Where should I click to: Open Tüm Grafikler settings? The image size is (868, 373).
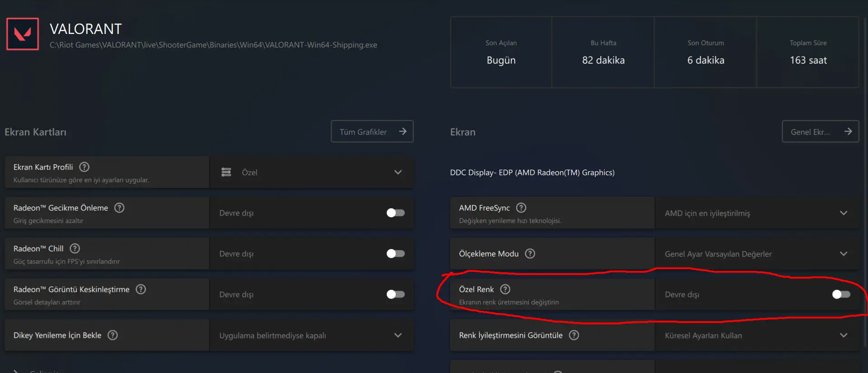pos(372,131)
